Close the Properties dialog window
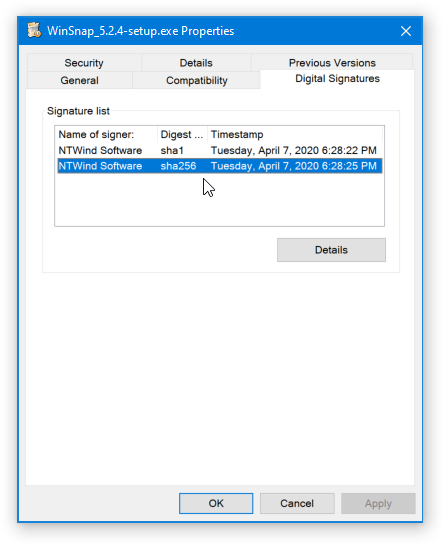Screen dimensions: 443x545 pyautogui.click(x=406, y=31)
